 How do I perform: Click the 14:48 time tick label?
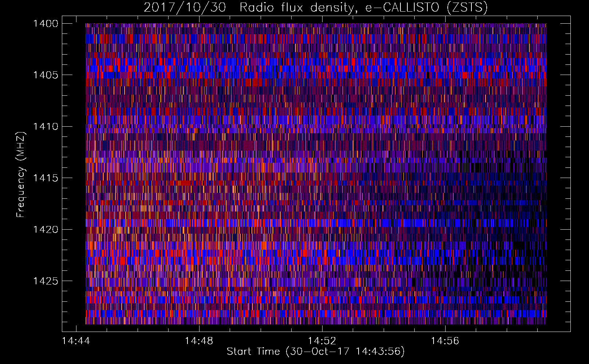[199, 341]
